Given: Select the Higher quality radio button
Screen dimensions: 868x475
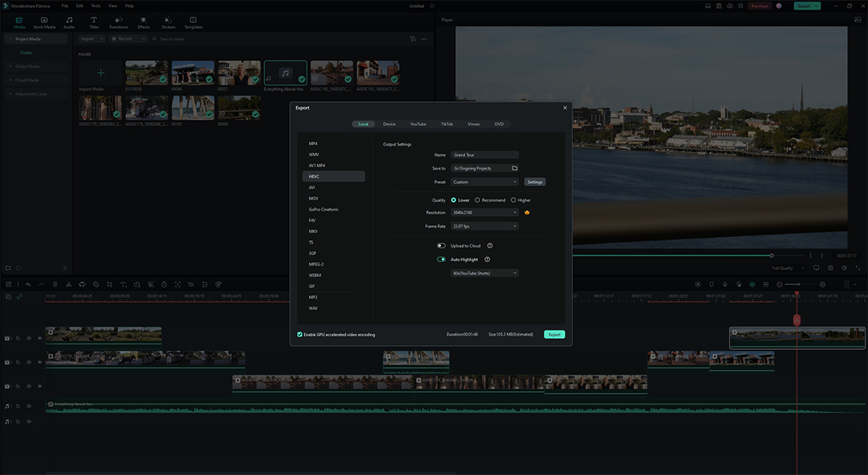Looking at the screenshot, I should click(x=513, y=200).
